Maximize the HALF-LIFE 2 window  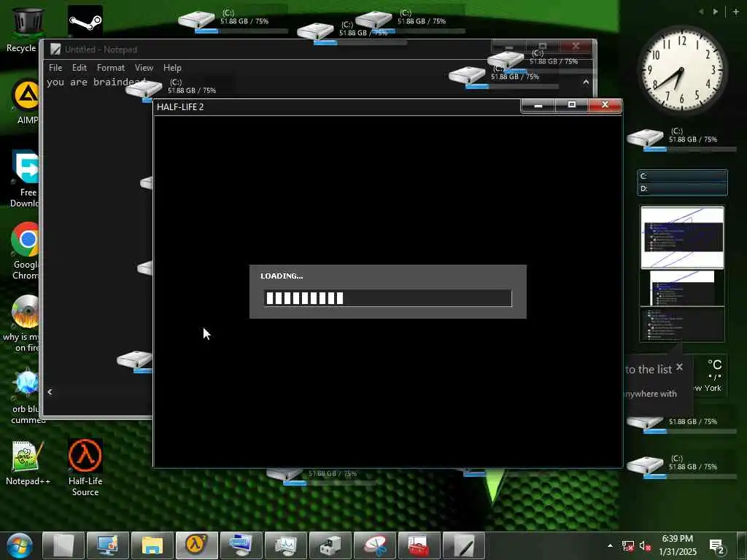tap(571, 105)
